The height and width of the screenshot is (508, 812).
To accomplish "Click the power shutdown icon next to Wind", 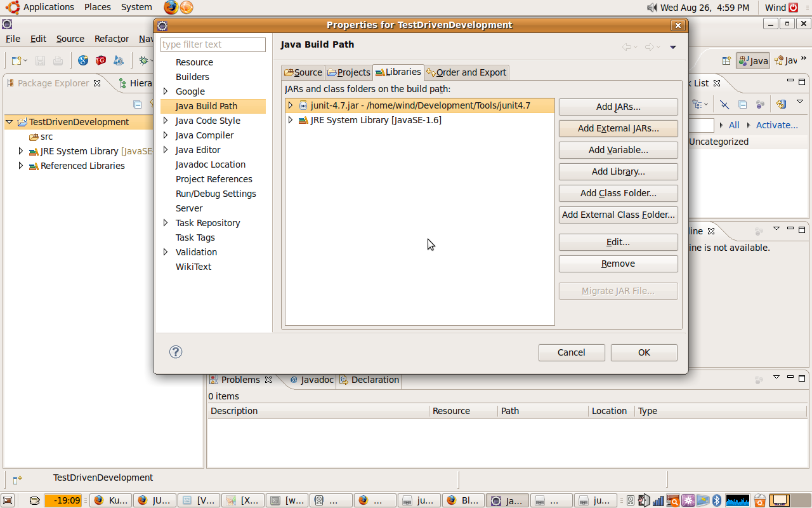I will click(793, 8).
